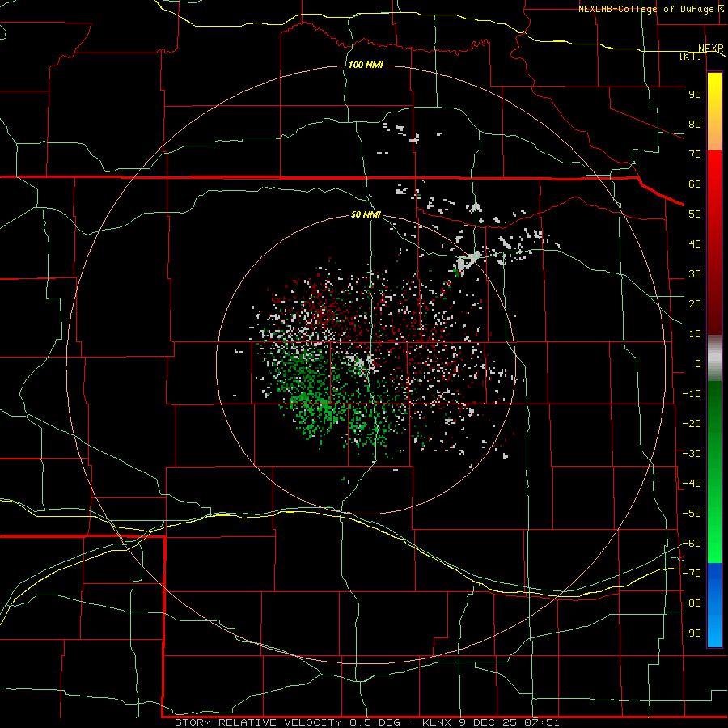Select the positive 30 knot scale label
The height and width of the screenshot is (728, 728).
(x=695, y=274)
